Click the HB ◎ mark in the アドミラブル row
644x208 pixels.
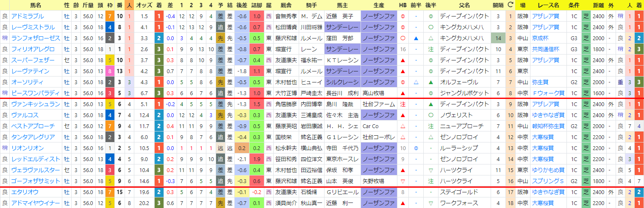[x=402, y=16]
